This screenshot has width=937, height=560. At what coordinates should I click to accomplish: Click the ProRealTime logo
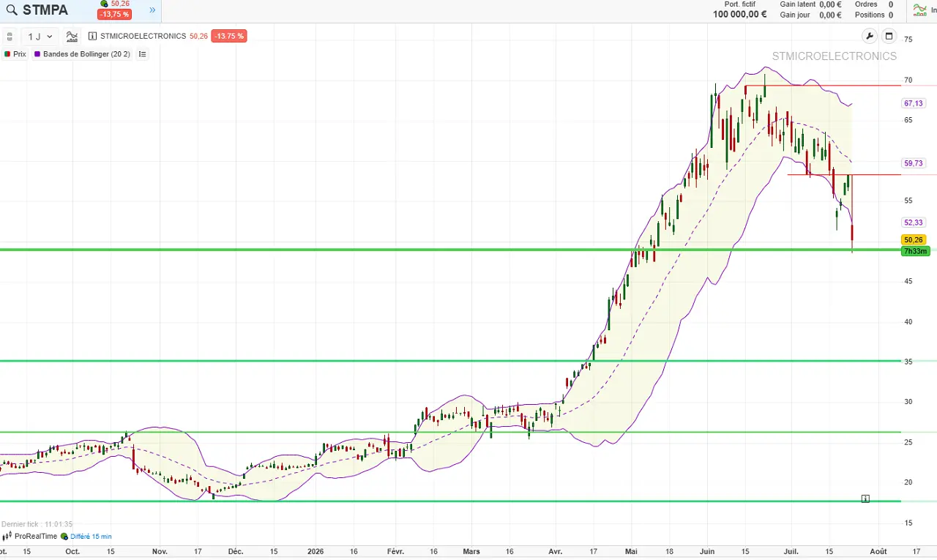pyautogui.click(x=29, y=536)
